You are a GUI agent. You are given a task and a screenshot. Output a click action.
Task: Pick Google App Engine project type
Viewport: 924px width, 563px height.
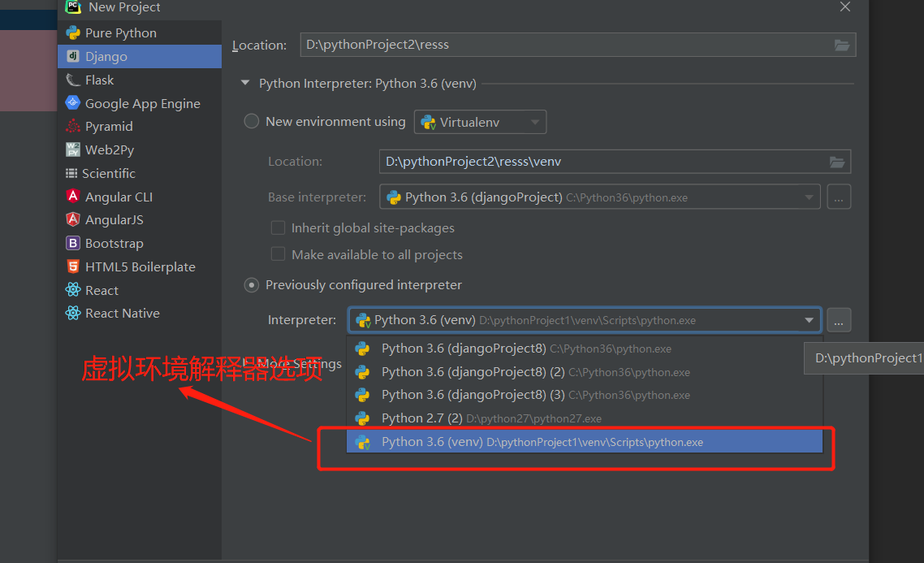coord(140,103)
